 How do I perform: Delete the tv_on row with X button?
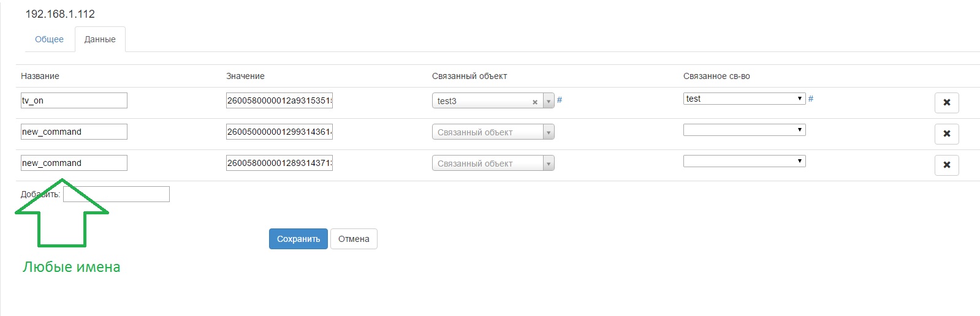(946, 102)
